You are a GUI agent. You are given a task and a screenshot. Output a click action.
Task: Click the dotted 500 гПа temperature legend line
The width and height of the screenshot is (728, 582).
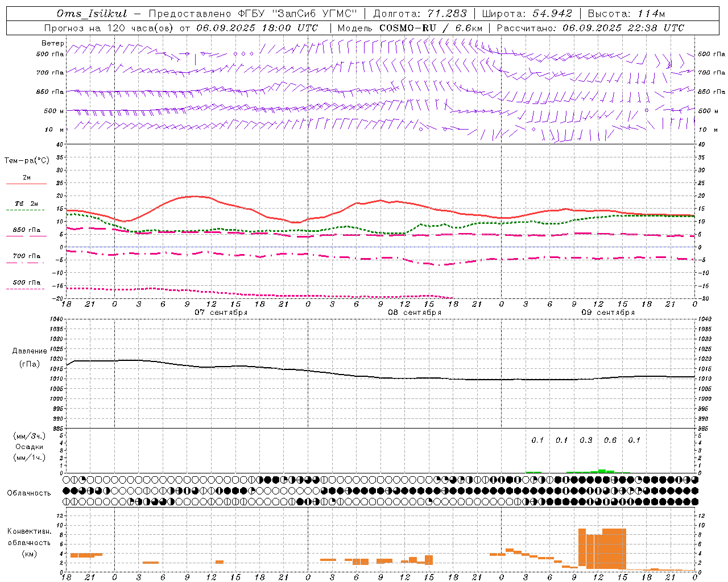click(x=26, y=289)
